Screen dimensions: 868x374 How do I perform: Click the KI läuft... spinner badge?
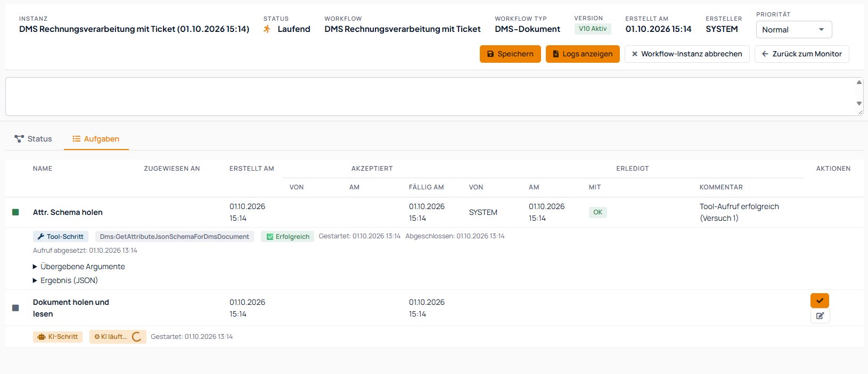click(118, 337)
